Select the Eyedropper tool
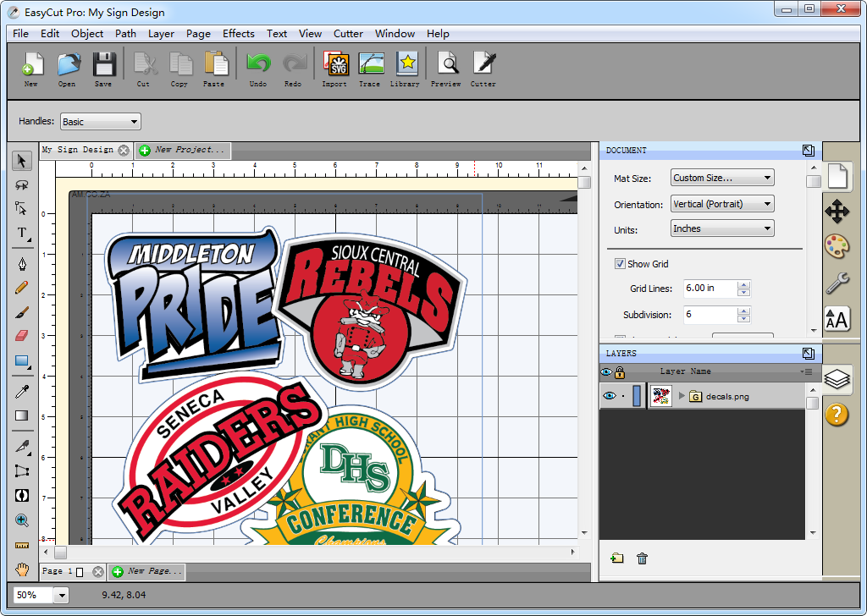The width and height of the screenshot is (867, 616). pos(20,391)
